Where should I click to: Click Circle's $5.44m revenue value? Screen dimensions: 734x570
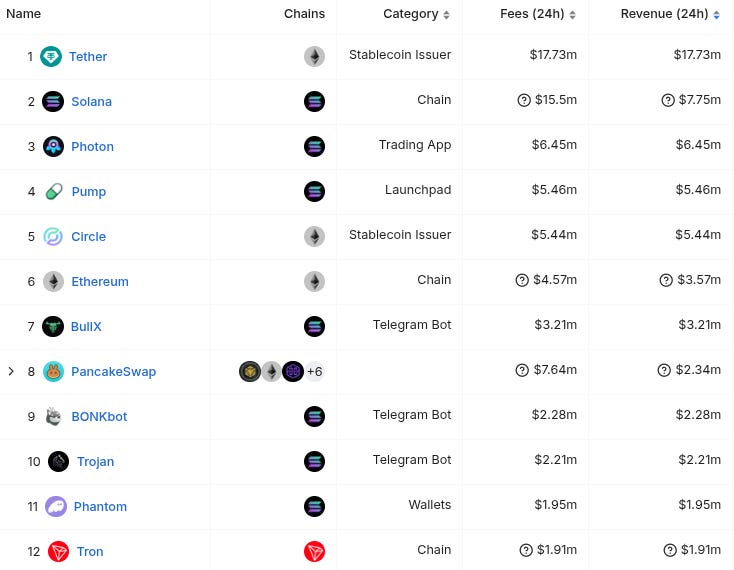click(x=698, y=235)
